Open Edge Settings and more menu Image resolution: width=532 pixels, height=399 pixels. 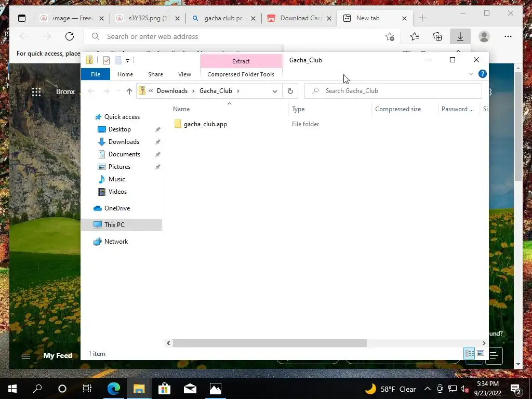[508, 36]
